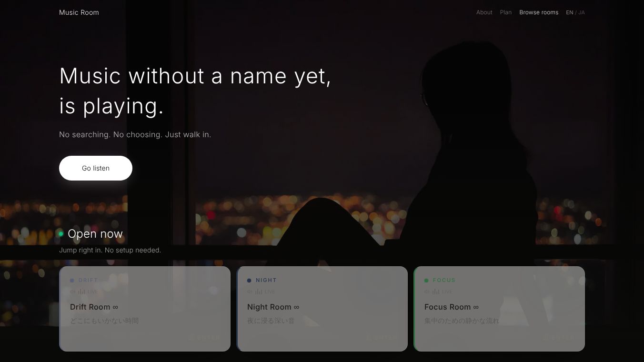Open the About page

484,12
